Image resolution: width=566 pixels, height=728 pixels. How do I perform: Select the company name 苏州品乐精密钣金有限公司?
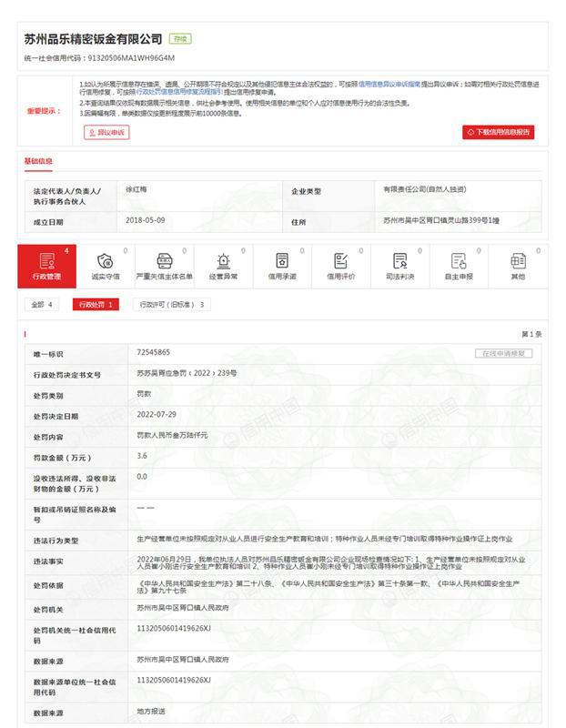click(x=94, y=39)
